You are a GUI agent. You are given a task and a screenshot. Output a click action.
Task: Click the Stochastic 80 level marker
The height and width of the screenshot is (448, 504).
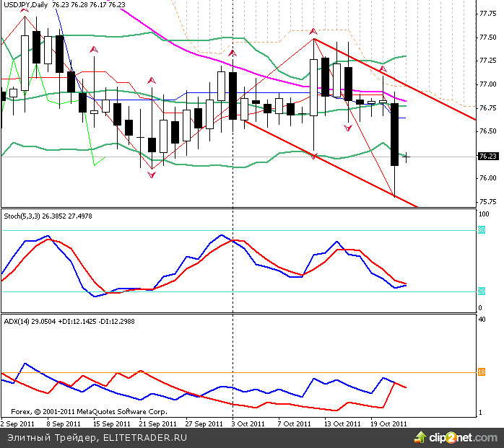tap(482, 230)
